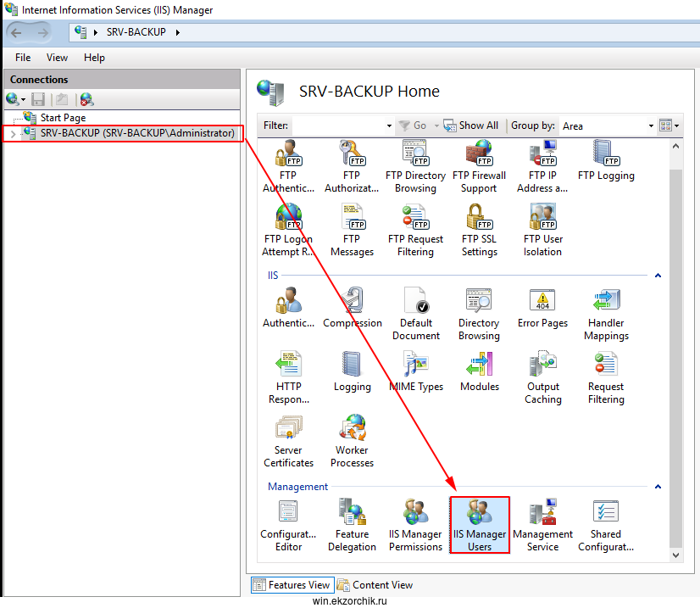Open FTP SSL Settings feature
The width and height of the screenshot is (700, 608).
(x=479, y=231)
